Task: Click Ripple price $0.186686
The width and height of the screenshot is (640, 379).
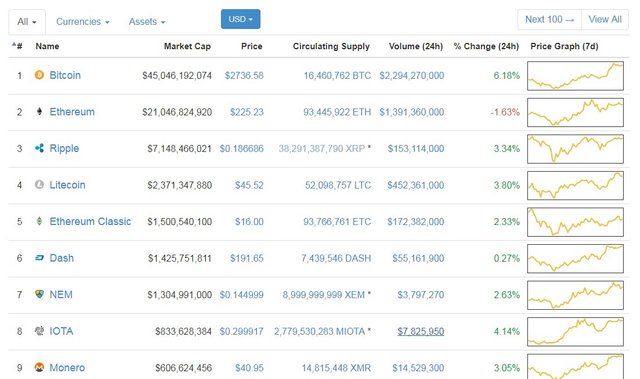Action: (242, 148)
